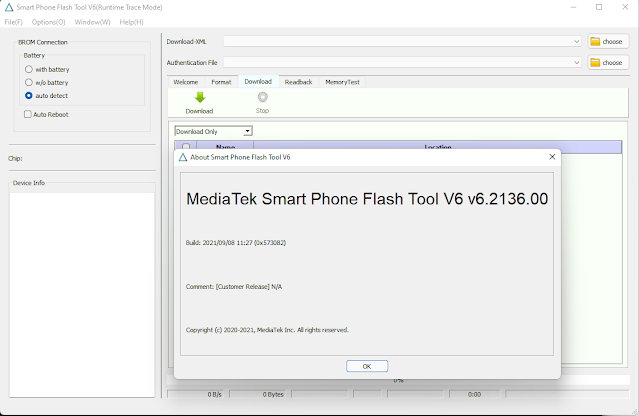Minimize the Smart Phone Flash Tool window

[573, 7]
